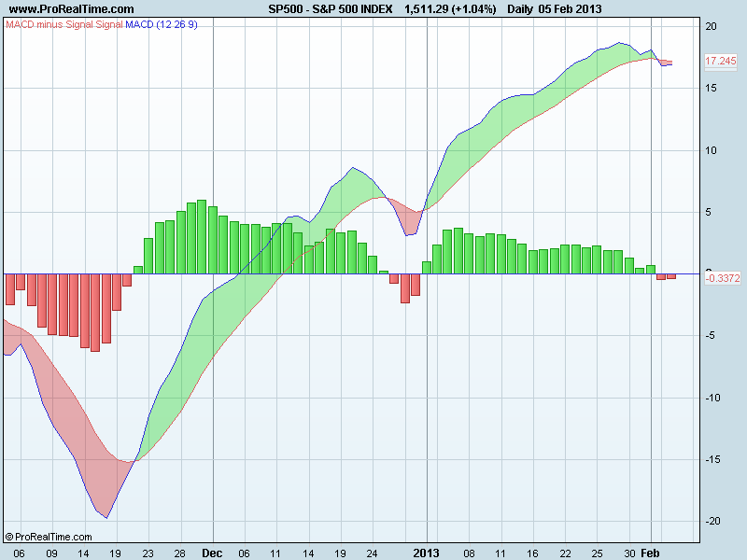Click the tallest green histogram bar before Dec
747x560 pixels.
pos(202,237)
